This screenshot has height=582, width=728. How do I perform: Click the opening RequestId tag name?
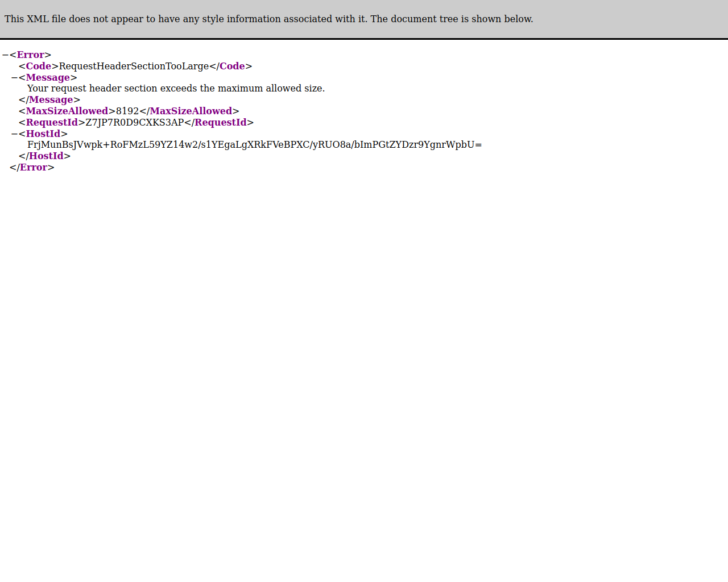coord(52,123)
